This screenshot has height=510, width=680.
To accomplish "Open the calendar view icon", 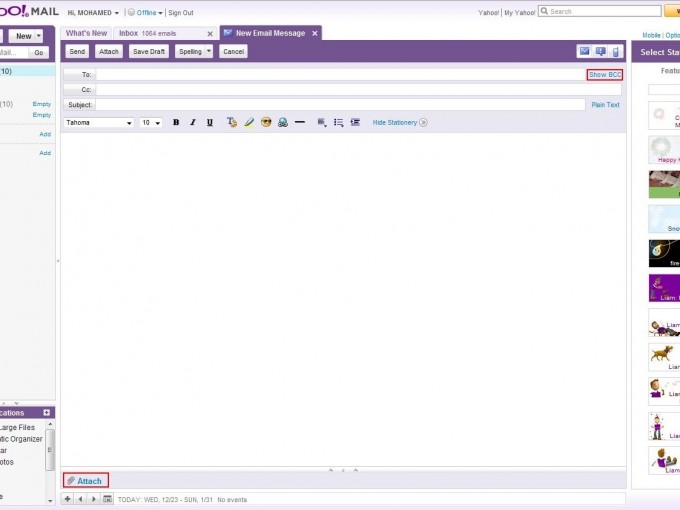I will click(x=107, y=499).
